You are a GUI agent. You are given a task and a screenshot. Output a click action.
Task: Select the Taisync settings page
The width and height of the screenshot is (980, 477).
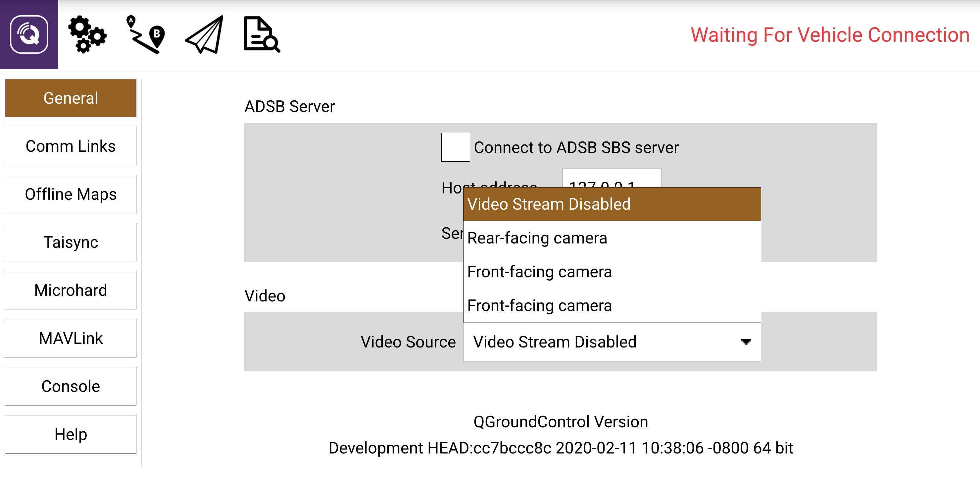pos(71,242)
